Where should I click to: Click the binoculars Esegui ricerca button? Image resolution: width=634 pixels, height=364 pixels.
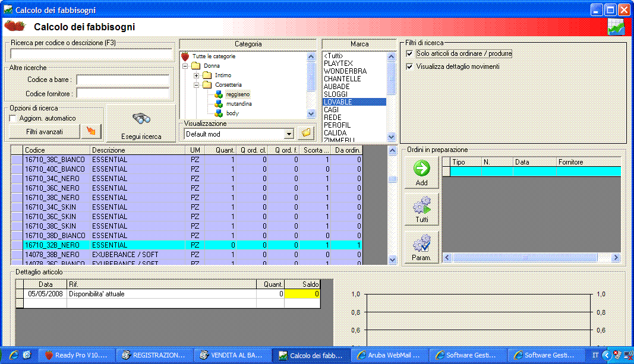tap(141, 124)
